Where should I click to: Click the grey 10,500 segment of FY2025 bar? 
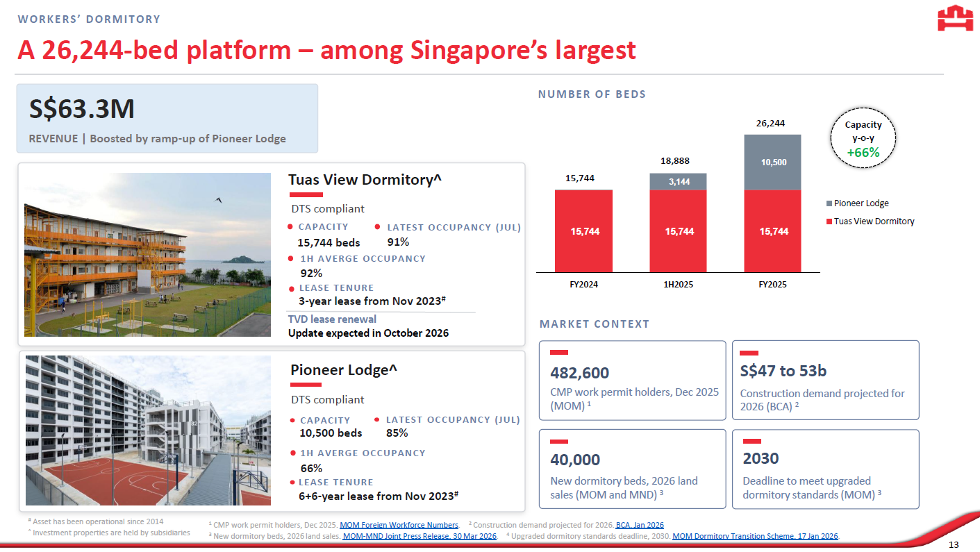(772, 162)
